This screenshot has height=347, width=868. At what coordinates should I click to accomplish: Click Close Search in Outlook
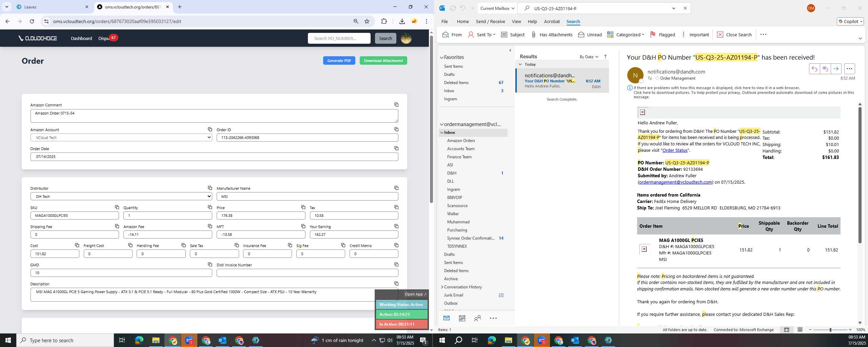[734, 35]
